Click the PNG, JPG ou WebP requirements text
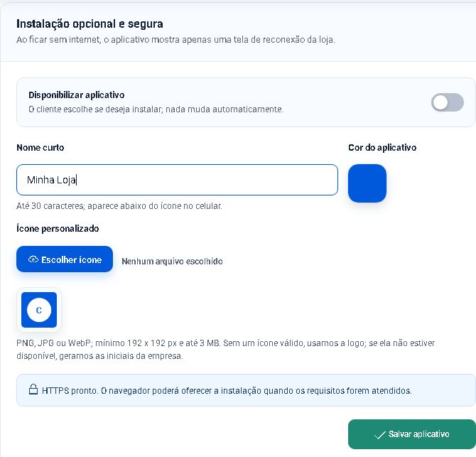This screenshot has width=476, height=457. [x=225, y=349]
